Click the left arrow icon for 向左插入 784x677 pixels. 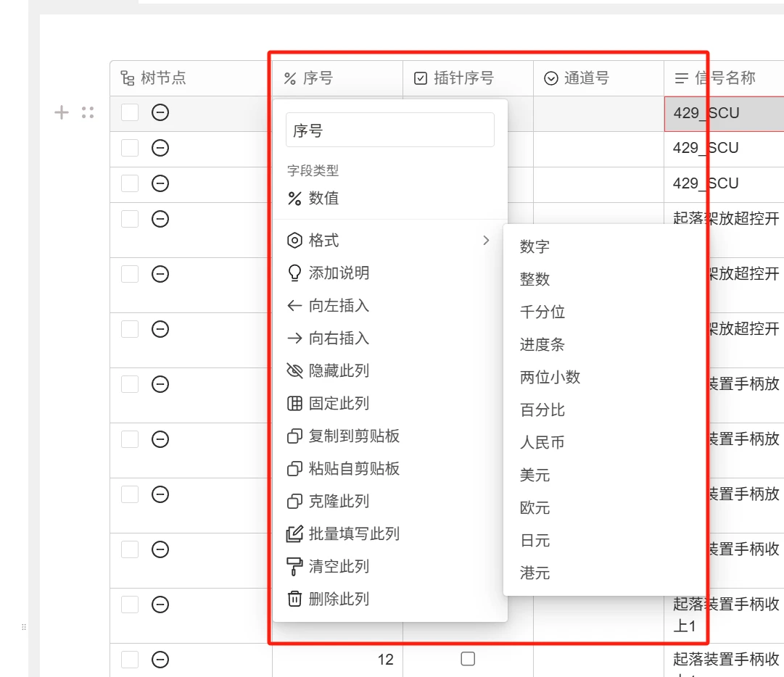(x=294, y=306)
